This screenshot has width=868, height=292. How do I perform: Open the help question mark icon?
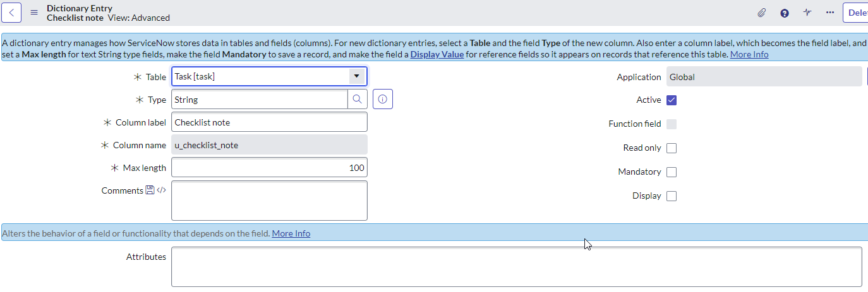(785, 13)
